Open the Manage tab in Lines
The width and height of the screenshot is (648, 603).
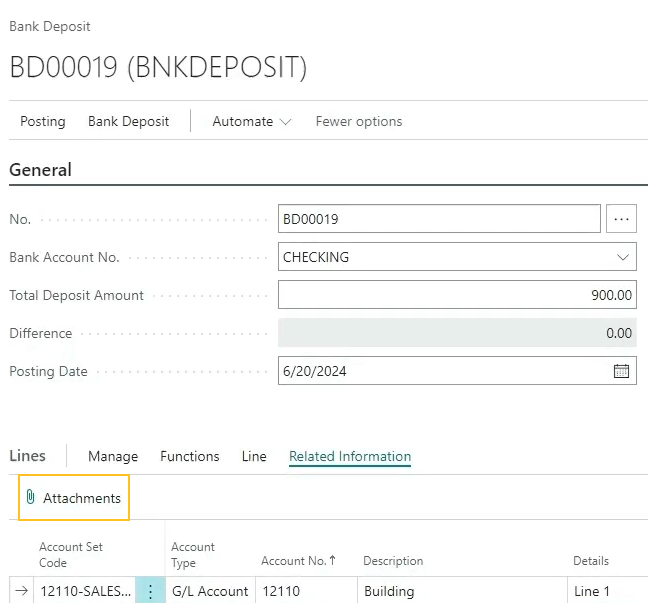tap(113, 456)
